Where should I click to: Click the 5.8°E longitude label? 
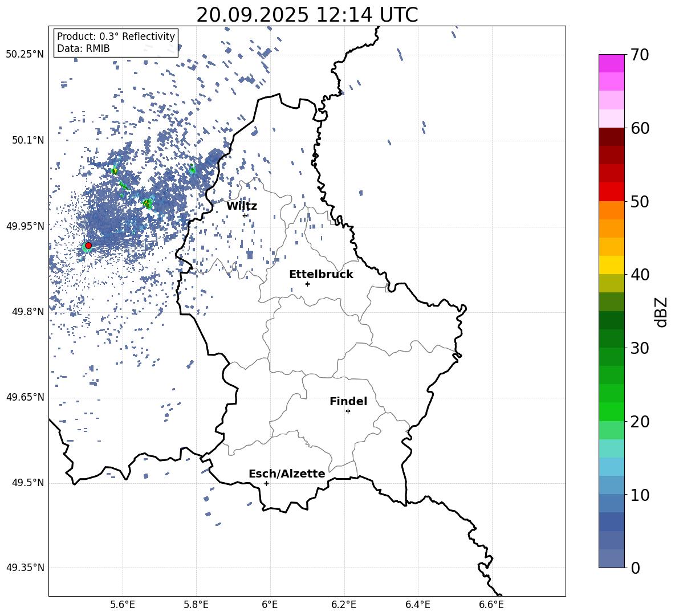point(196,605)
